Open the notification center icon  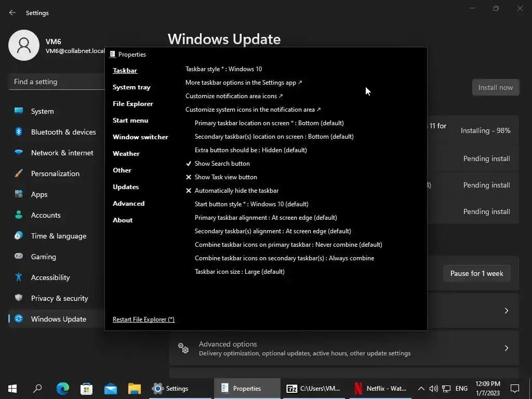(515, 389)
